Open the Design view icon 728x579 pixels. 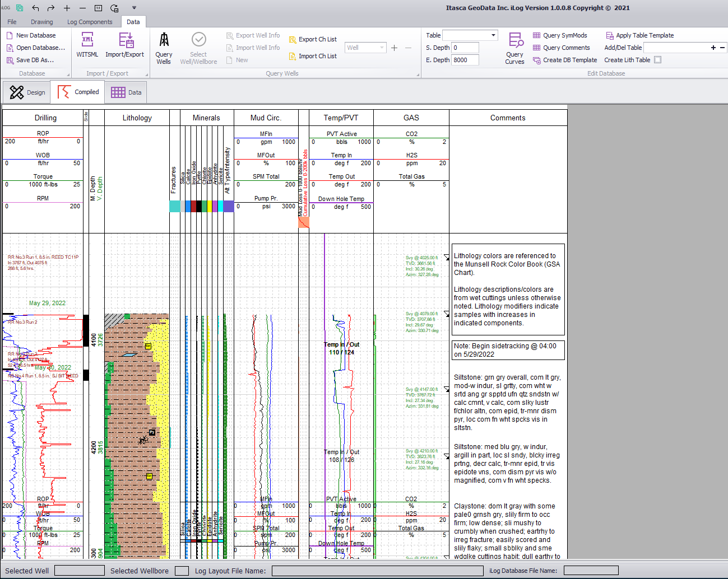coord(26,92)
